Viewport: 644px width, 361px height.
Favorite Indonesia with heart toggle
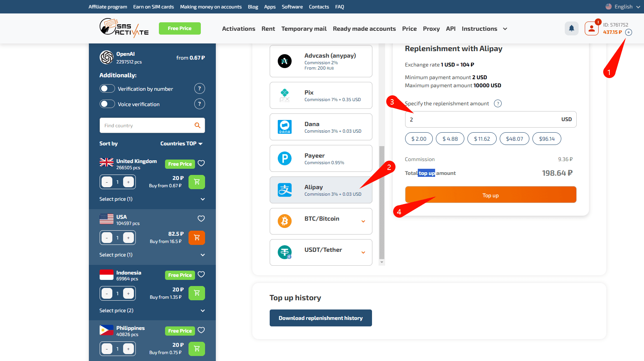[201, 274]
